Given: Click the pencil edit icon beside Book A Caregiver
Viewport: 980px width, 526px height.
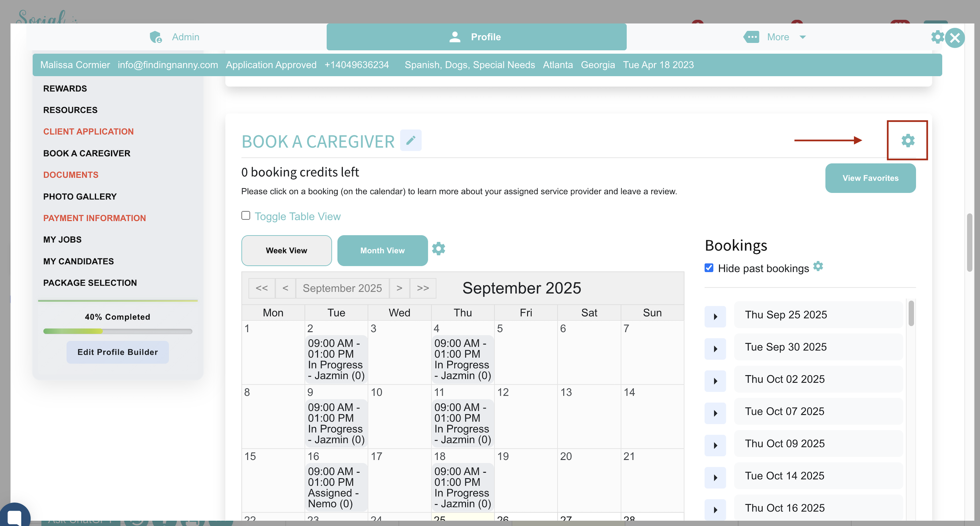Looking at the screenshot, I should tap(410, 140).
